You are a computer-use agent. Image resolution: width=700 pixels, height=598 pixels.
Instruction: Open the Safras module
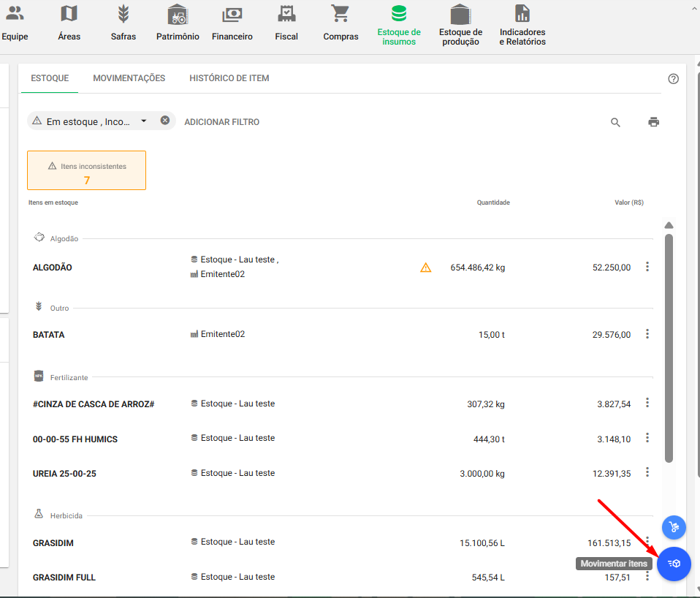click(x=123, y=14)
